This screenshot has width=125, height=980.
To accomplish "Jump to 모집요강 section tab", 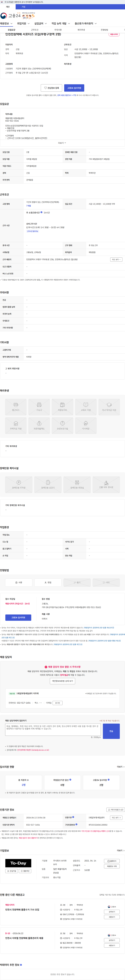I will tap(12, 30).
